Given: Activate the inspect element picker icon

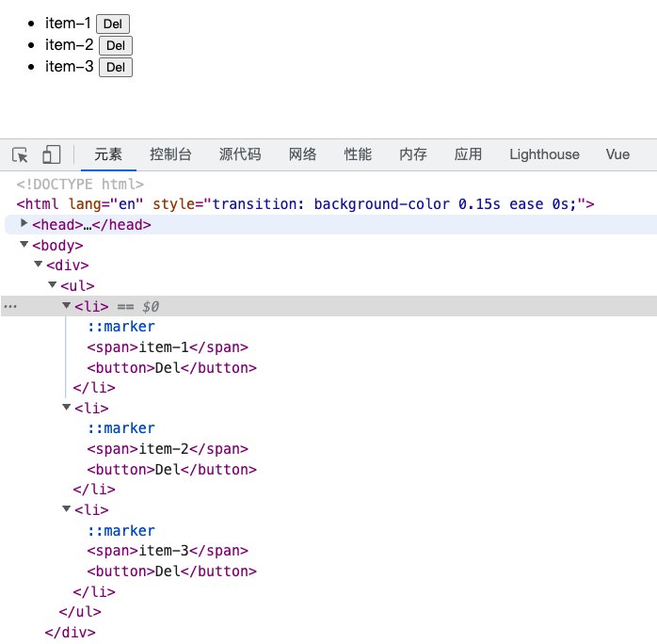Looking at the screenshot, I should point(20,154).
